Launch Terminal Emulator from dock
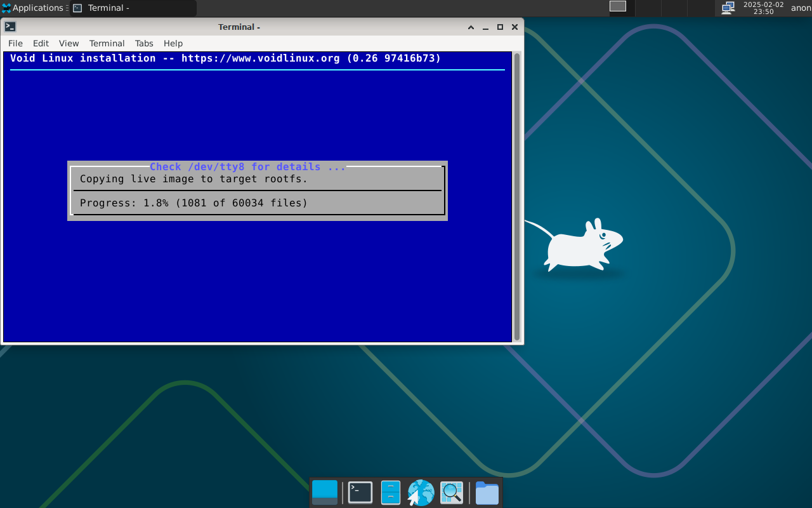Image resolution: width=812 pixels, height=508 pixels. [360, 493]
